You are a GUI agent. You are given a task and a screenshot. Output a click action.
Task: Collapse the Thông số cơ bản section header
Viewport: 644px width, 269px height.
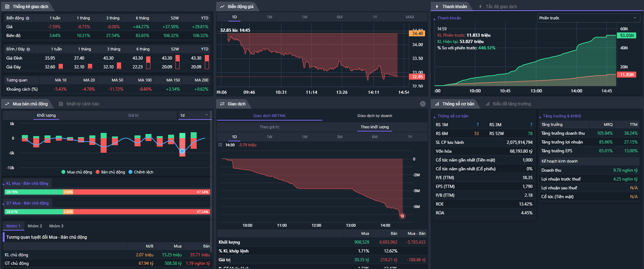pos(453,116)
